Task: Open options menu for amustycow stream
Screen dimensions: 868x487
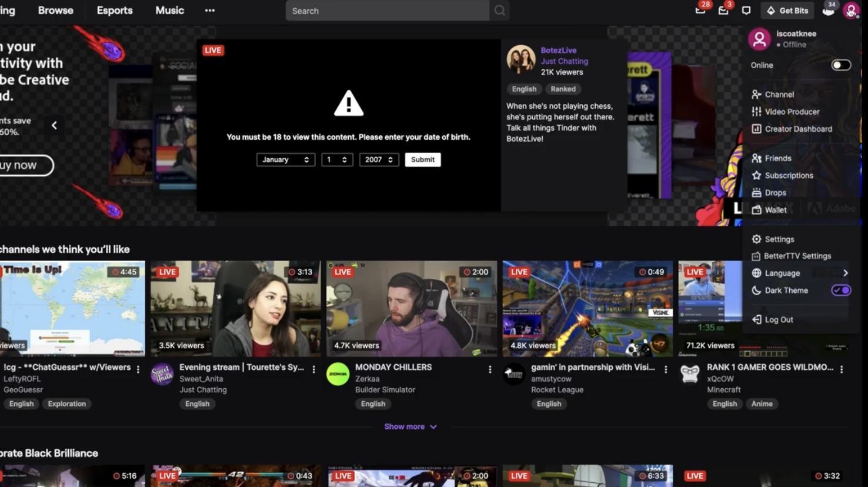Action: click(666, 369)
